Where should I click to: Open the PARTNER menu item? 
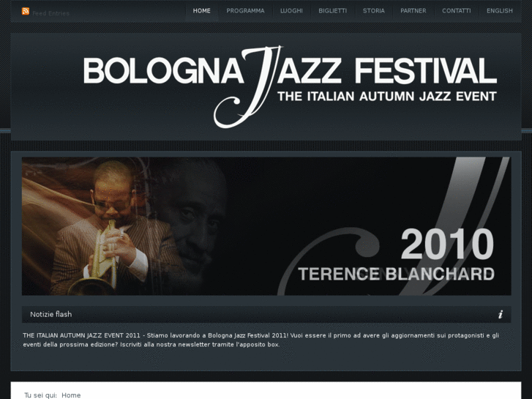tap(413, 11)
